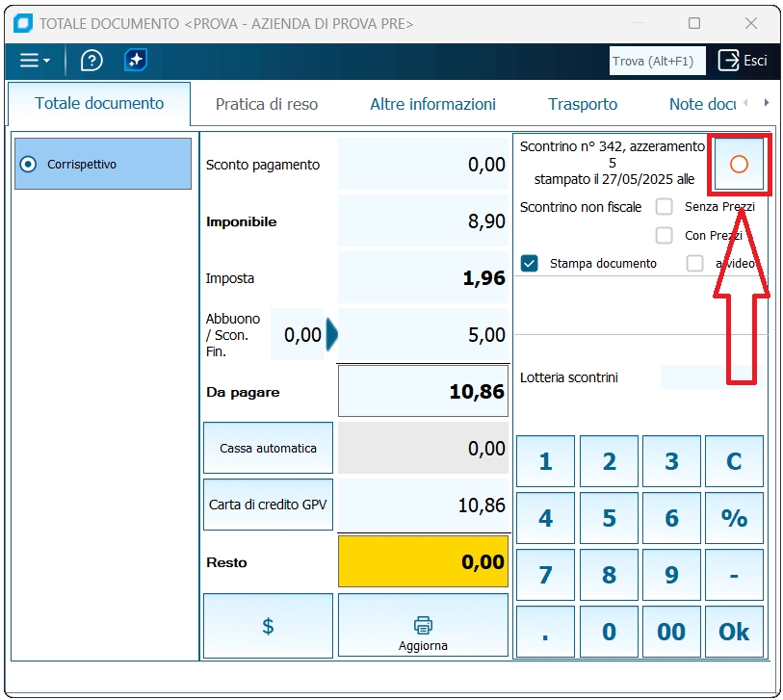
Task: Click the Imposta 1,96 value
Action: (423, 277)
